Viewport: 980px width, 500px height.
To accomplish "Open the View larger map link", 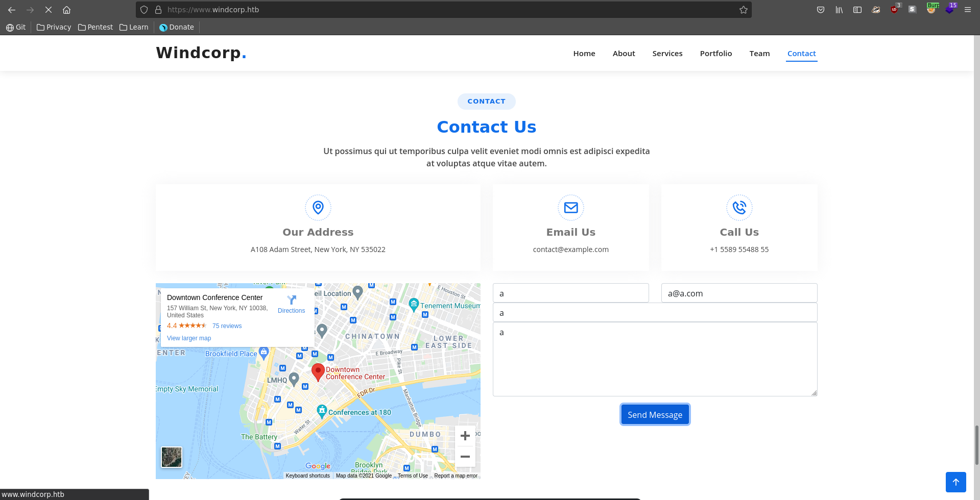I will pyautogui.click(x=189, y=338).
